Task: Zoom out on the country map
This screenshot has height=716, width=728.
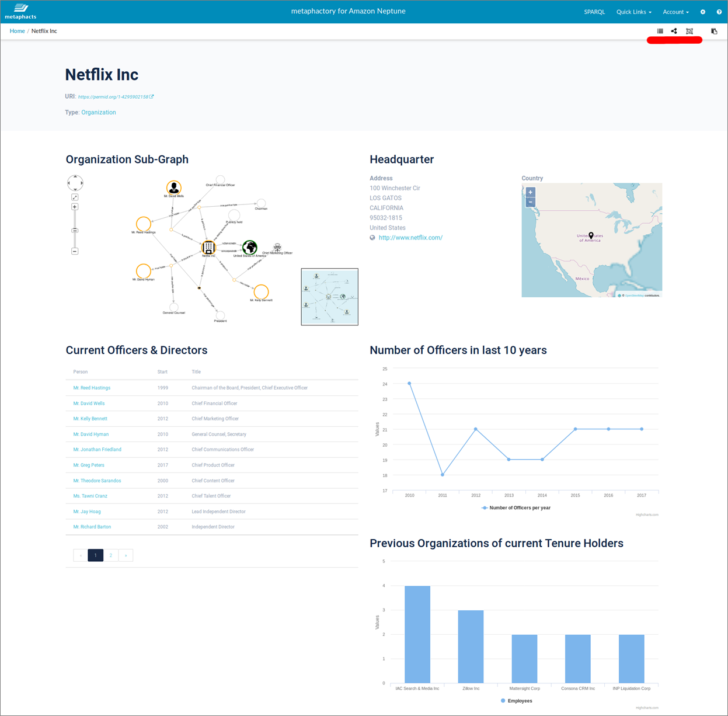Action: (531, 202)
